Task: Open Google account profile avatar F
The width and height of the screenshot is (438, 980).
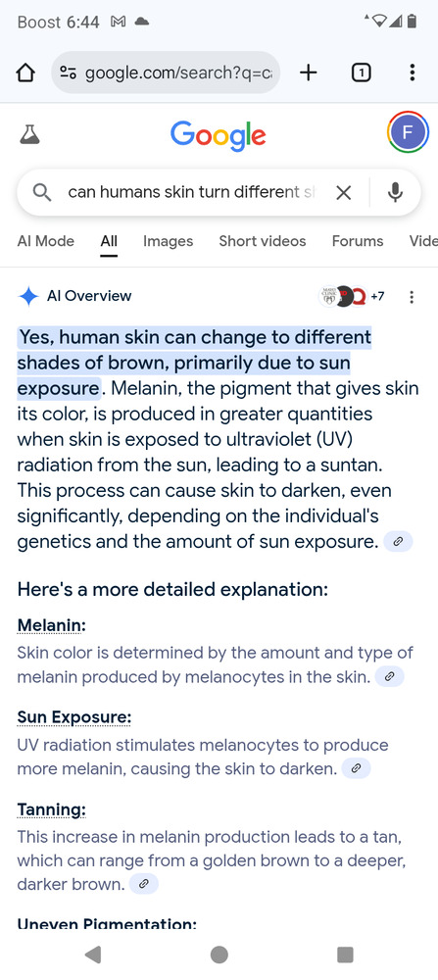Action: [x=408, y=132]
